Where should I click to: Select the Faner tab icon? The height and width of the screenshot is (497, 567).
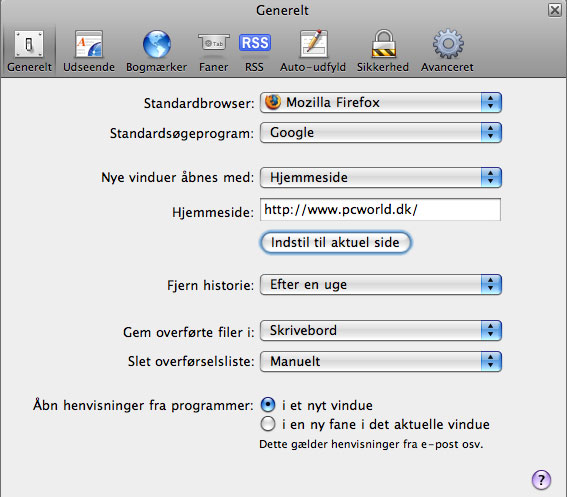[214, 43]
